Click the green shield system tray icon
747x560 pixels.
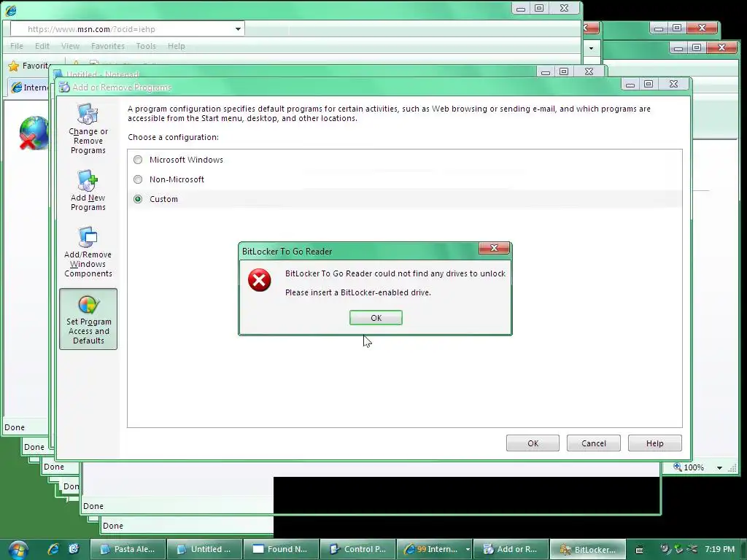pos(679,549)
